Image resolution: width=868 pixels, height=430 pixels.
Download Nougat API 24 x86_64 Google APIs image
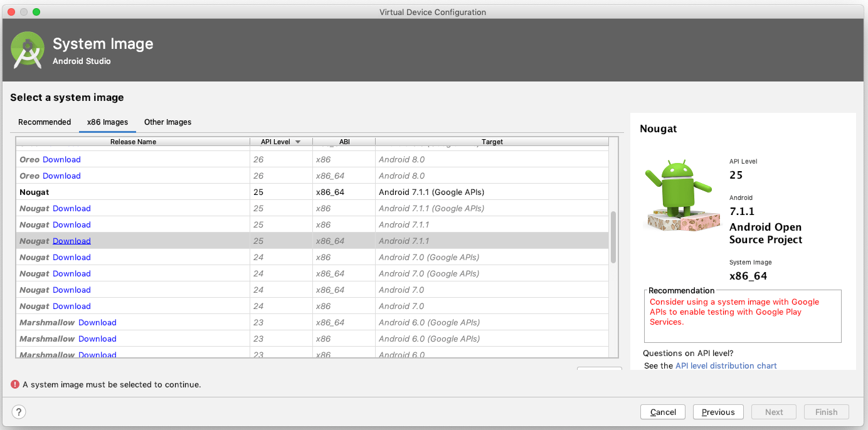[x=71, y=274]
